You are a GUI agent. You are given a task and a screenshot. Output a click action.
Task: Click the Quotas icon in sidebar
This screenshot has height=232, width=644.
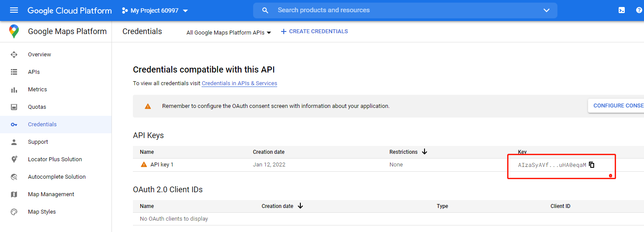pos(14,107)
